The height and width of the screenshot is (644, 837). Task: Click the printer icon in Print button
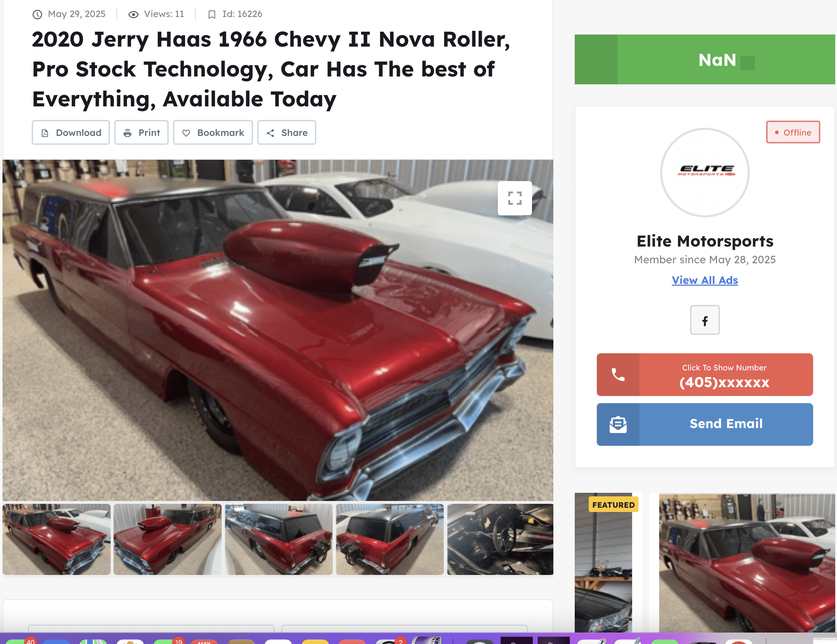coord(128,133)
